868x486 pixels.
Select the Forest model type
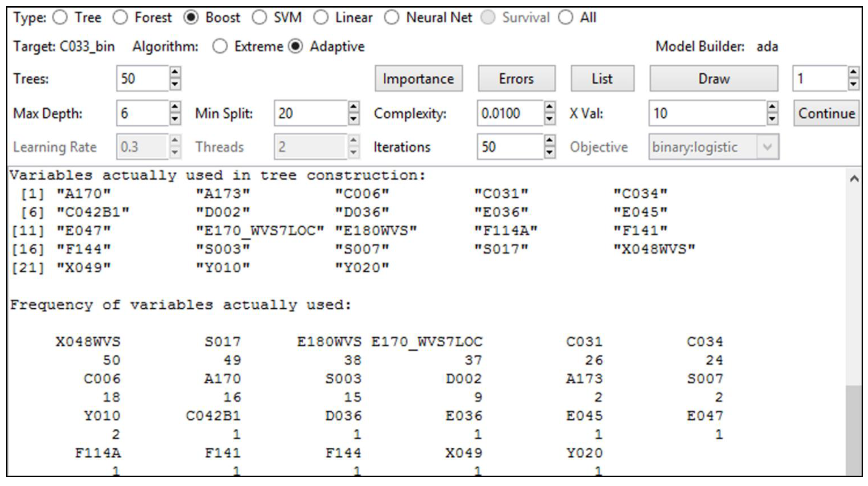(120, 18)
